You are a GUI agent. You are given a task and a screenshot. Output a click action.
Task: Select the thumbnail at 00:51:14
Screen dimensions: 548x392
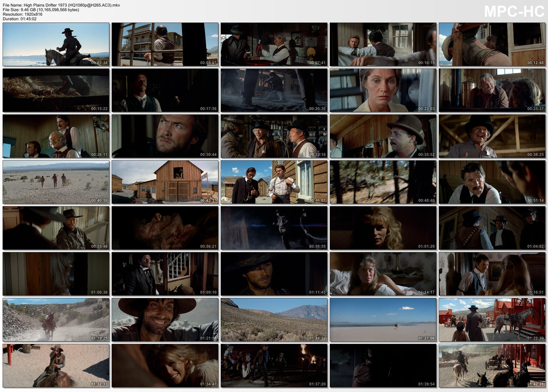coord(492,182)
